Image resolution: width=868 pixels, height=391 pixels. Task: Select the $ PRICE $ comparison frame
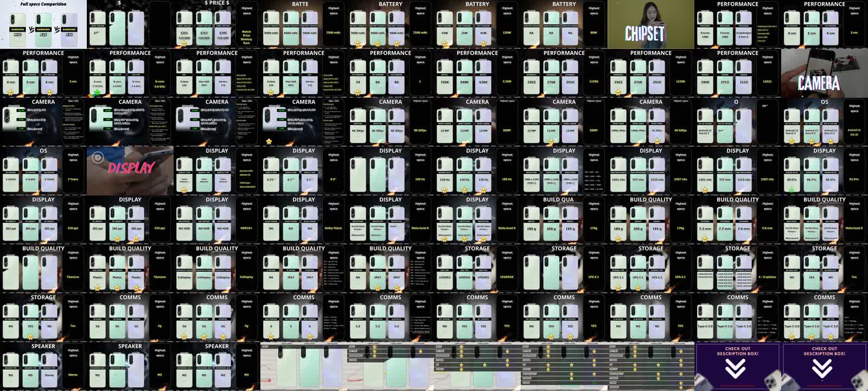(217, 24)
